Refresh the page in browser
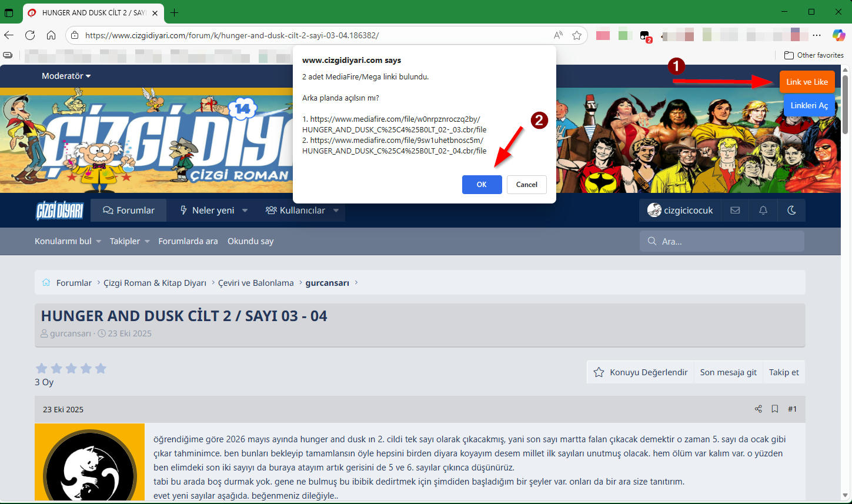Image resolution: width=852 pixels, height=504 pixels. [30, 35]
